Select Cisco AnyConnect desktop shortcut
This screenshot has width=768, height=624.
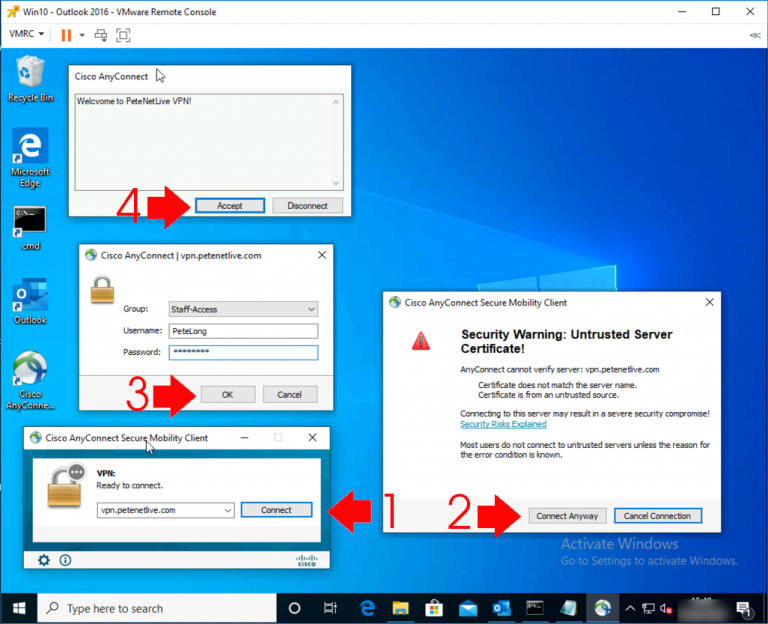[30, 381]
